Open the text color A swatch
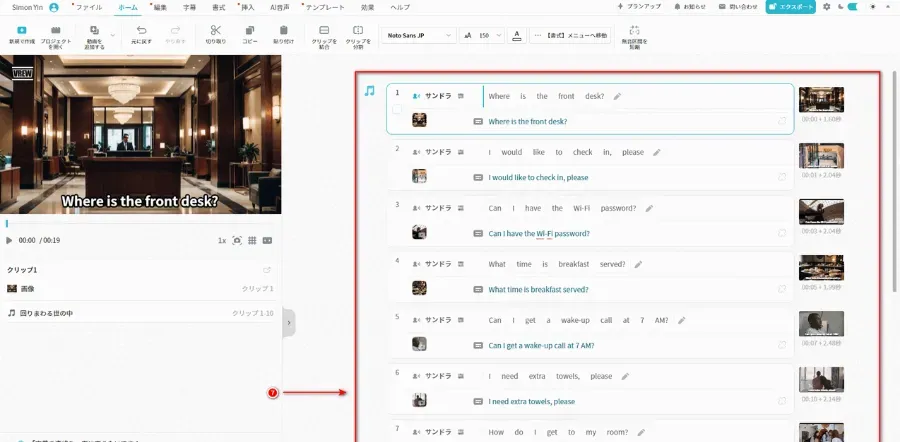 pos(517,36)
